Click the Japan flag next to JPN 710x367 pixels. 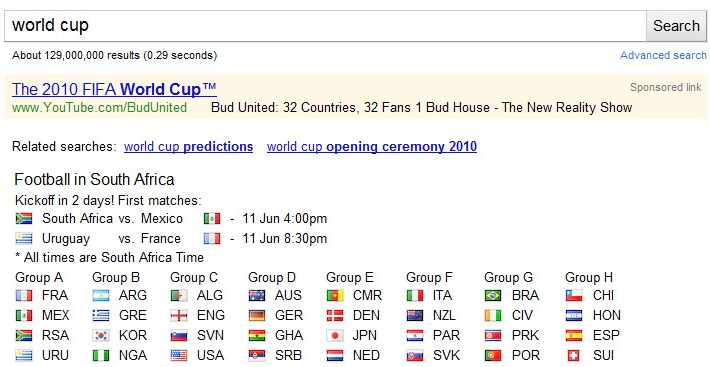click(x=335, y=336)
